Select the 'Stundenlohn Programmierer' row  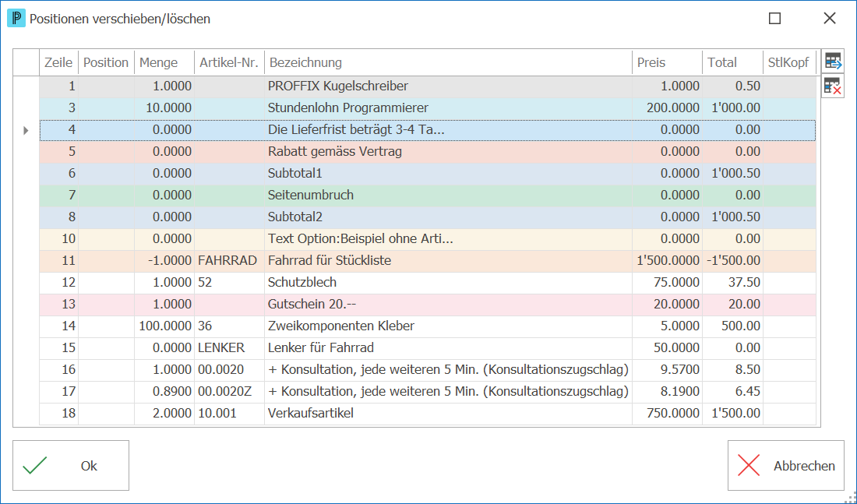pyautogui.click(x=428, y=108)
